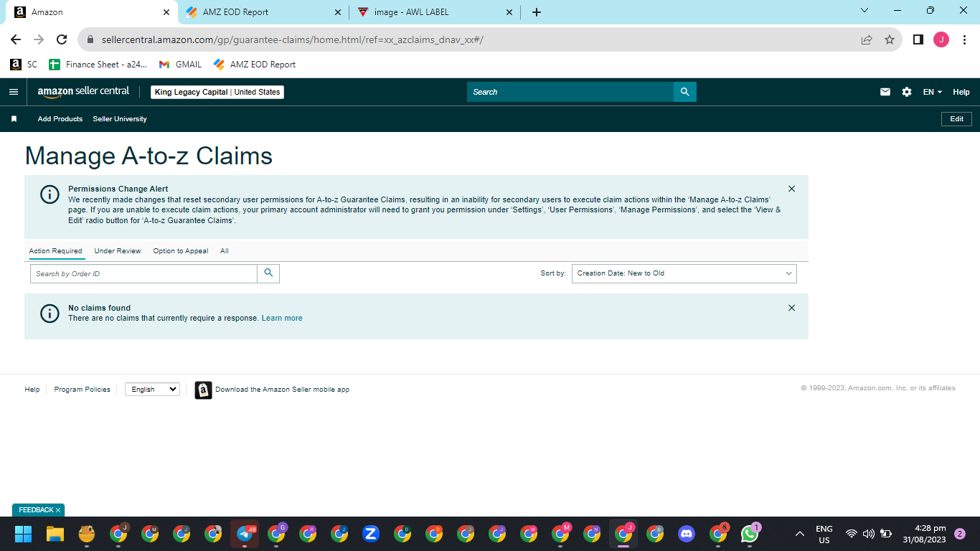Screen dimensions: 980x551
Task: Click the Amazon Seller Central logo
Action: click(83, 92)
